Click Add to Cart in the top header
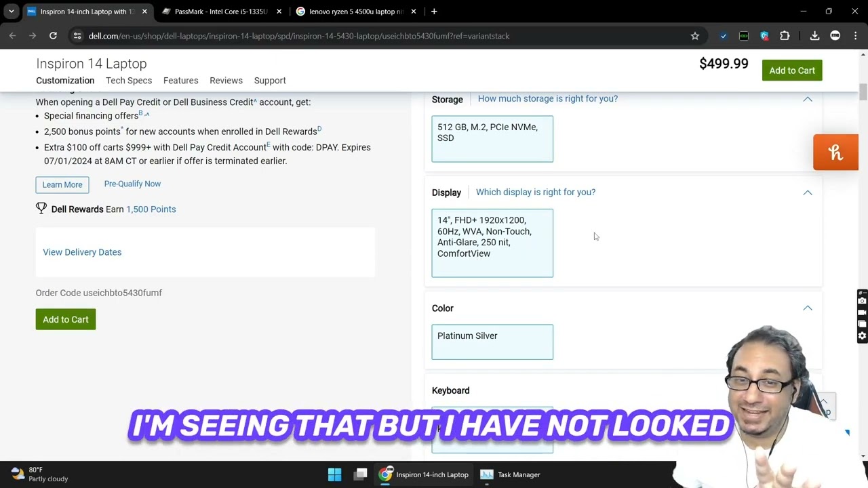 coord(792,70)
